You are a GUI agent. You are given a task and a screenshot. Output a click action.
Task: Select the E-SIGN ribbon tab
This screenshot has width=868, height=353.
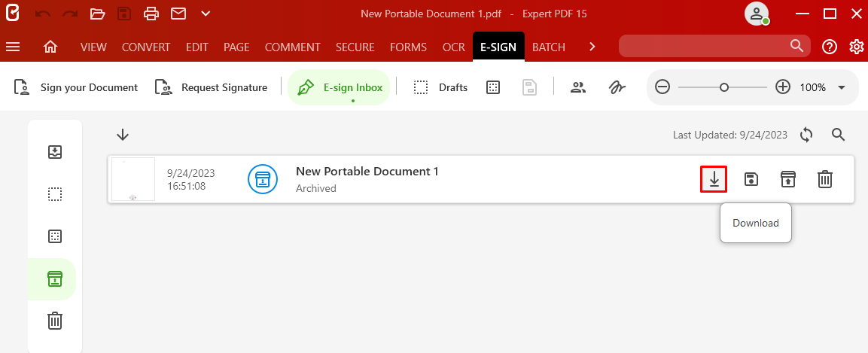[x=498, y=47]
